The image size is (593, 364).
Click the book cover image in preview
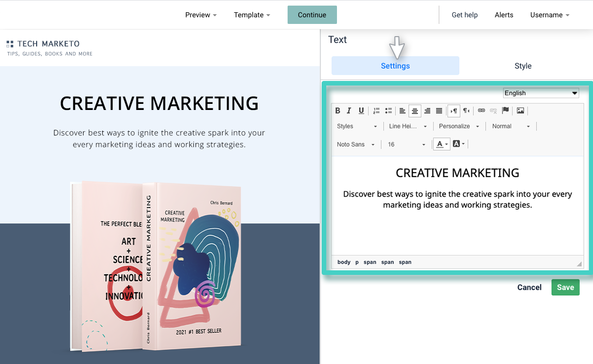tap(156, 266)
